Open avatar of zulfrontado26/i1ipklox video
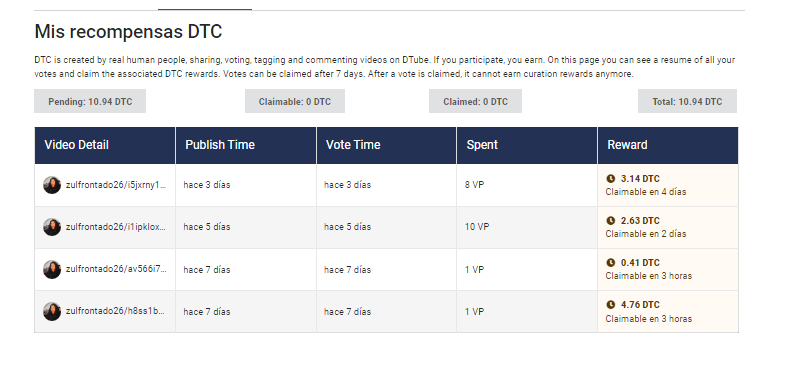The image size is (806, 371). (52, 227)
